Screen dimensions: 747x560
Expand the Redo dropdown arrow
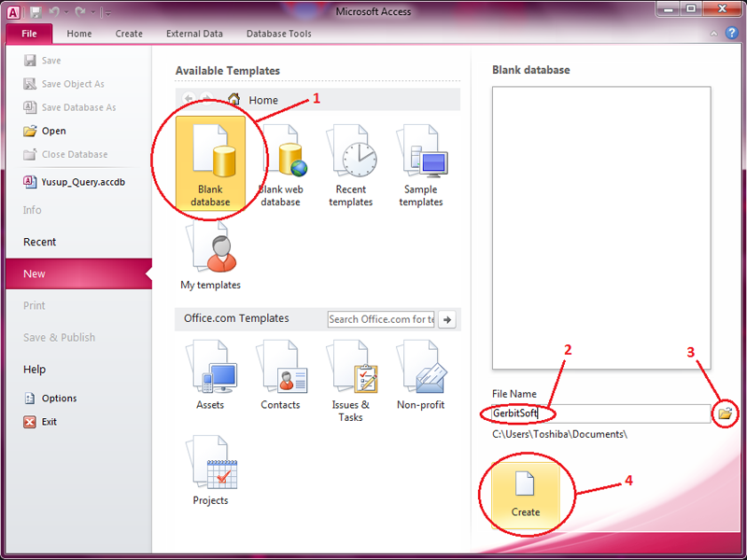coord(92,12)
